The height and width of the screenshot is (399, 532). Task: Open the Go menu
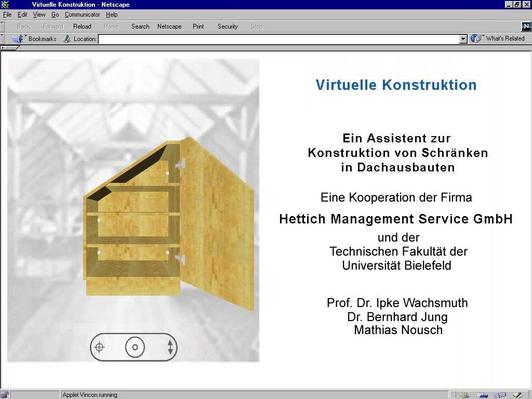pos(55,15)
